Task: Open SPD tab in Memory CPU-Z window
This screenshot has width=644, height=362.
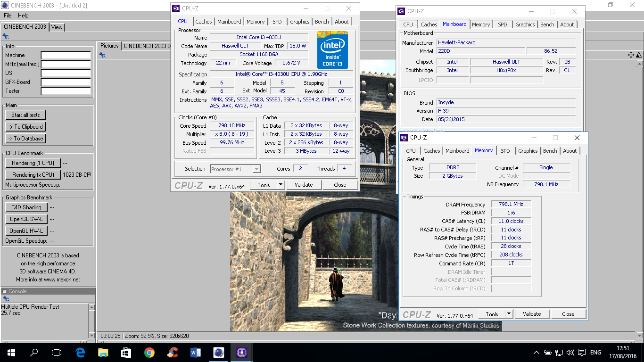Action: click(505, 151)
